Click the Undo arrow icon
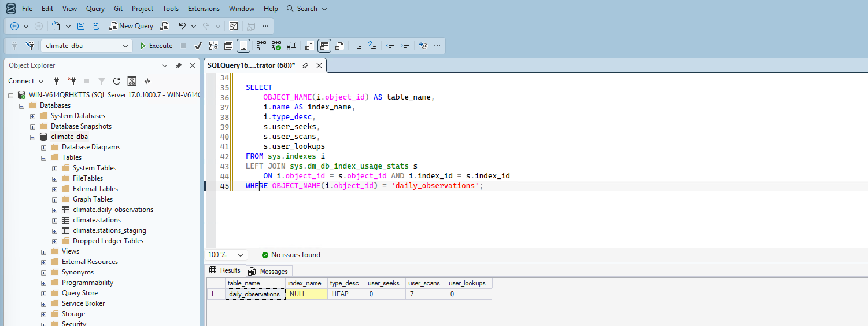The image size is (868, 326). (x=182, y=26)
